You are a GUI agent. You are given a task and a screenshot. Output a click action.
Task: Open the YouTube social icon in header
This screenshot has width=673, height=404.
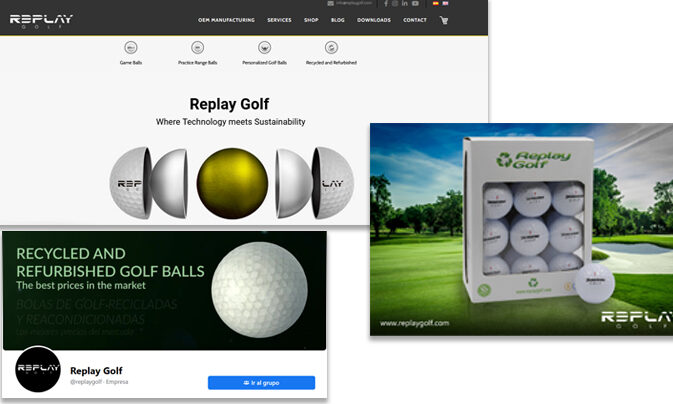pos(415,3)
